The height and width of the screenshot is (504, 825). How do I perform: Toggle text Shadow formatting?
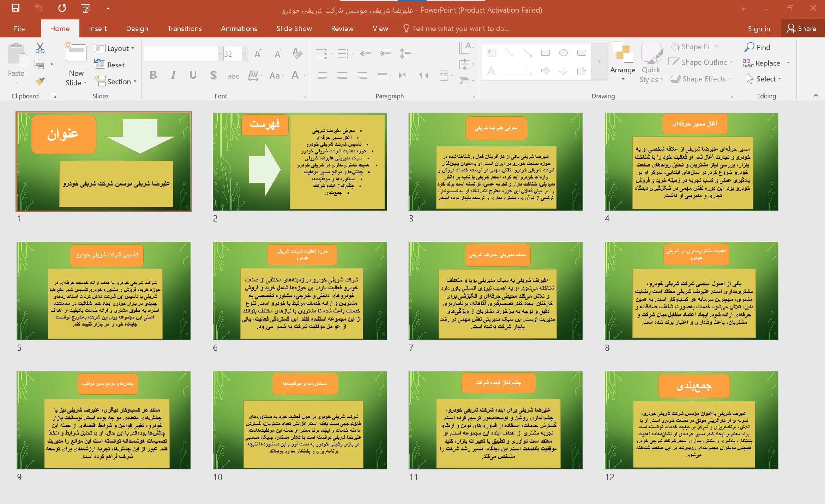(x=213, y=75)
